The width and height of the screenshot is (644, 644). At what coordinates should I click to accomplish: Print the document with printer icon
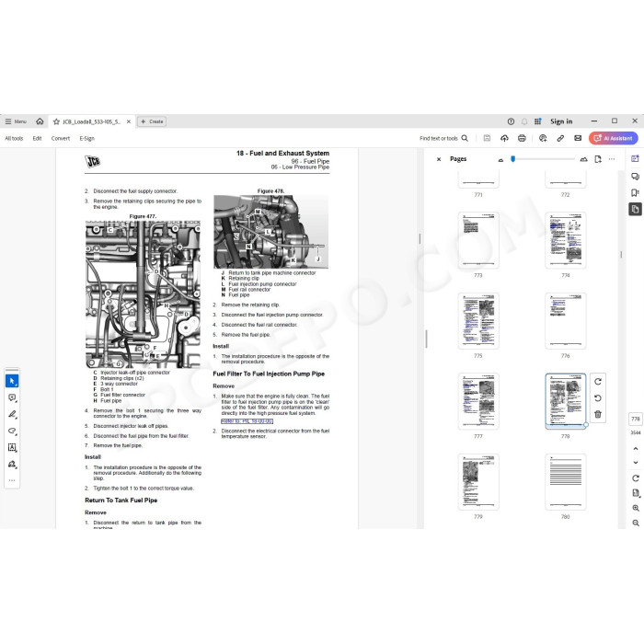click(x=522, y=138)
